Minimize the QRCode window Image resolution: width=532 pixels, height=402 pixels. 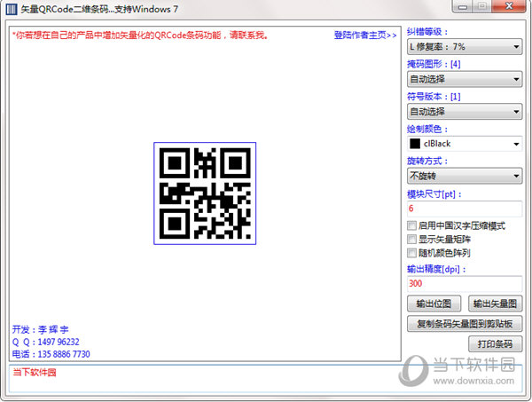tap(462, 6)
